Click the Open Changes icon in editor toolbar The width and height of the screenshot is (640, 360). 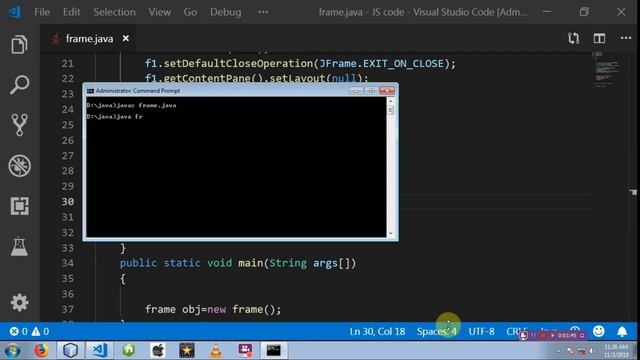click(573, 38)
